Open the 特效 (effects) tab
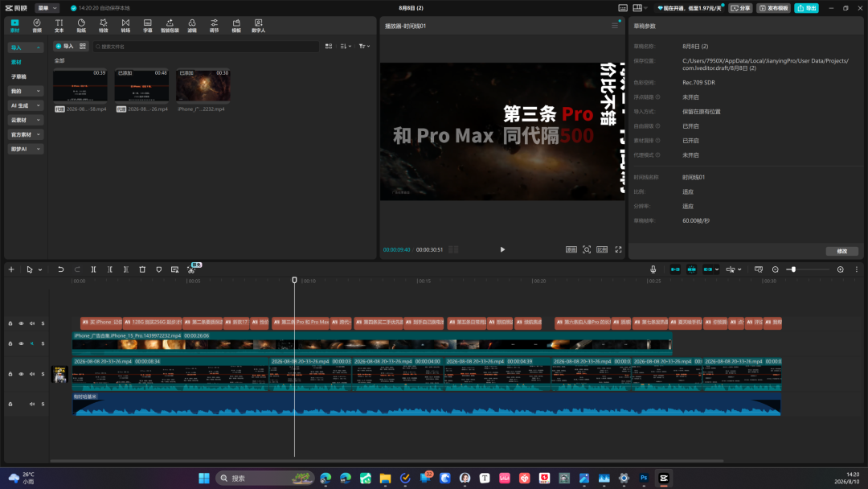 pos(103,26)
